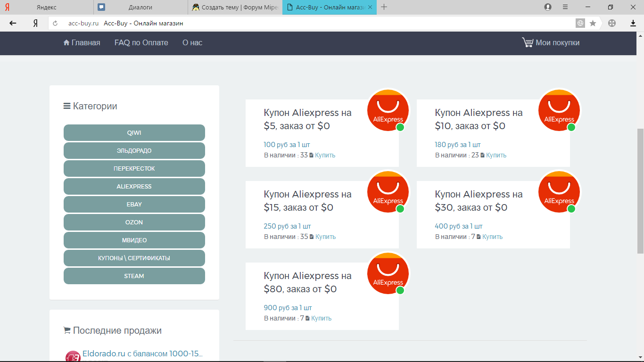Open the downloads arrow icon
Screen dimensions: 644x362
coord(633,23)
